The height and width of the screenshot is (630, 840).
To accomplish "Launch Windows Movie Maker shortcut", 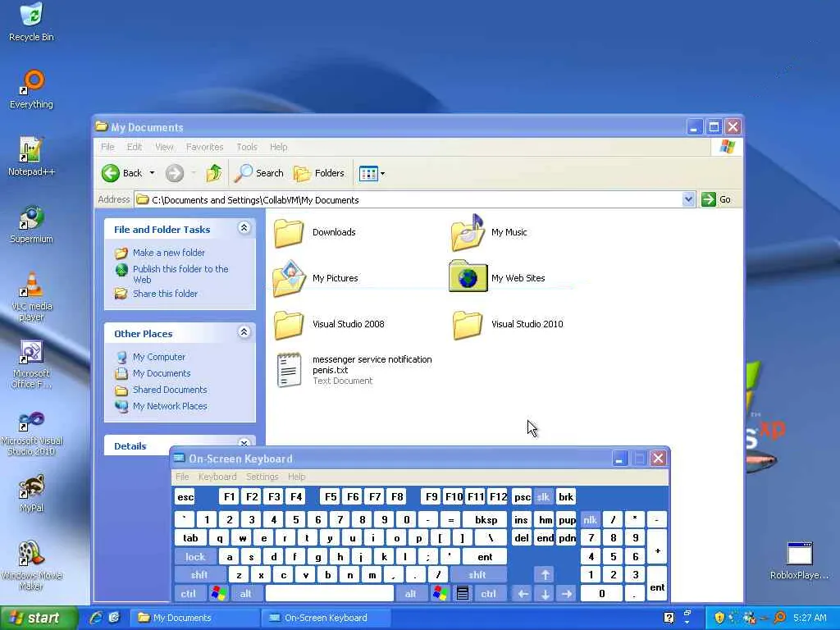I will click(31, 565).
